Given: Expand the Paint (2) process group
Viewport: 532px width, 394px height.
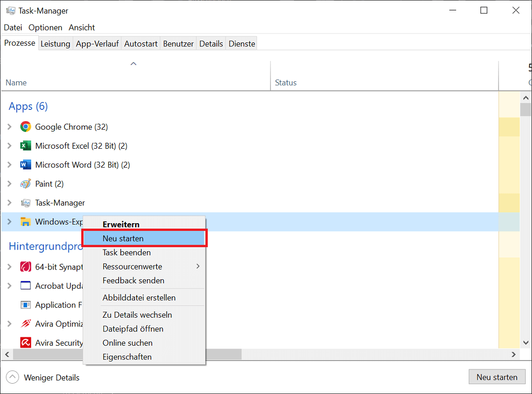Looking at the screenshot, I should pos(9,184).
